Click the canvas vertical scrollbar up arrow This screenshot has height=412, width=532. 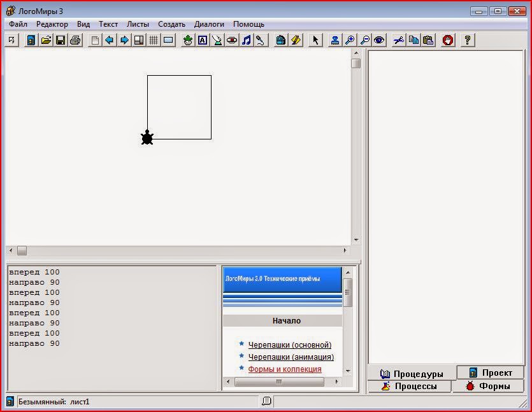pyautogui.click(x=356, y=53)
